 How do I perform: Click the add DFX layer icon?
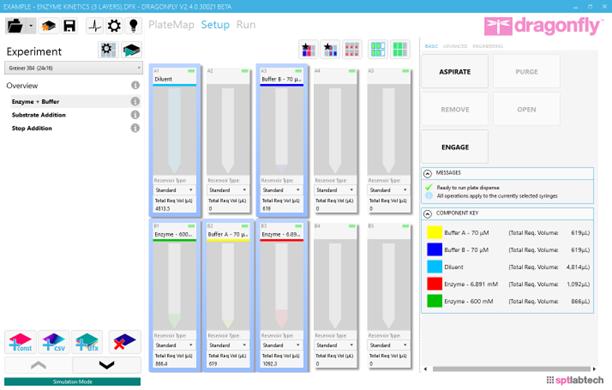tap(87, 342)
